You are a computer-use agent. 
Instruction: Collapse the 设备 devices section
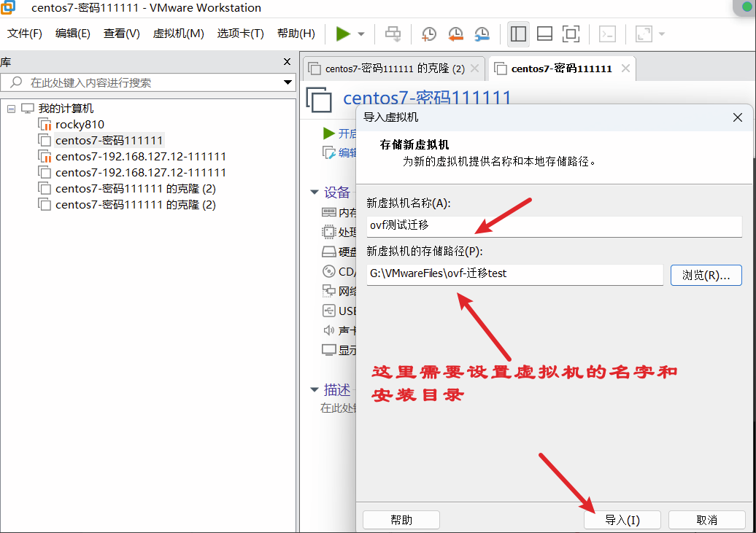coord(315,192)
